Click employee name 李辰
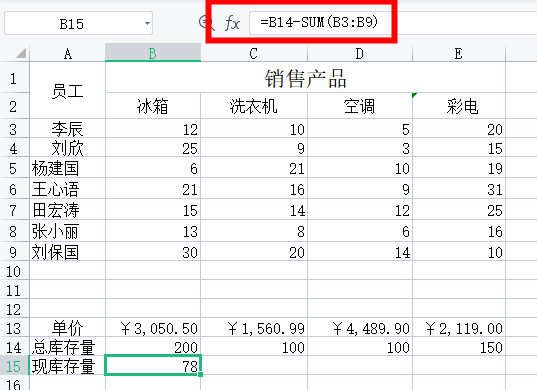Viewport: 537px width, 390px height. coord(67,129)
